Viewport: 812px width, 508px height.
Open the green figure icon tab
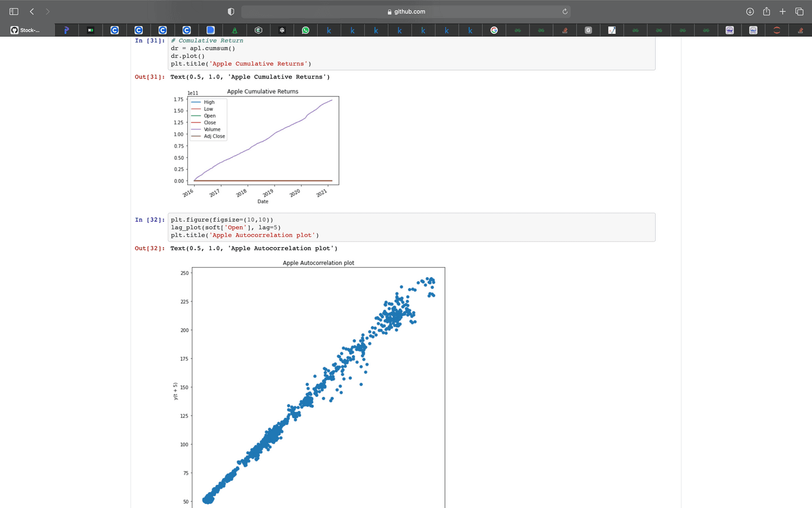235,30
